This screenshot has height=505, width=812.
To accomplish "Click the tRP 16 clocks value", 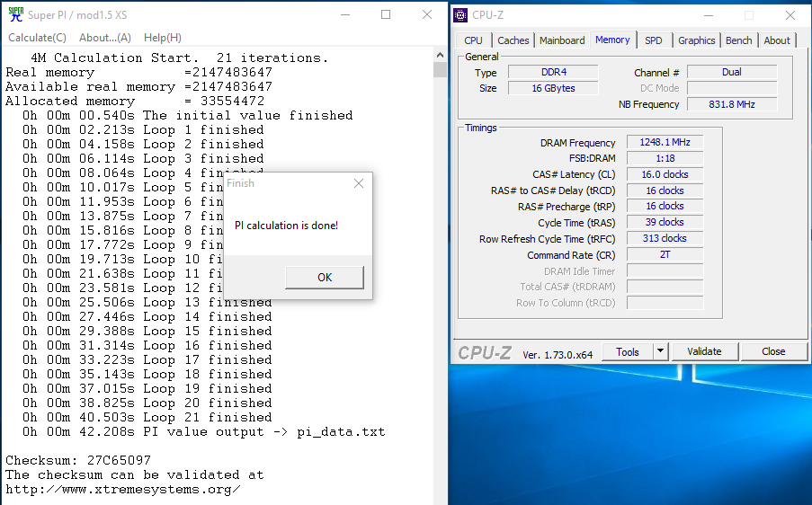I will pos(665,206).
